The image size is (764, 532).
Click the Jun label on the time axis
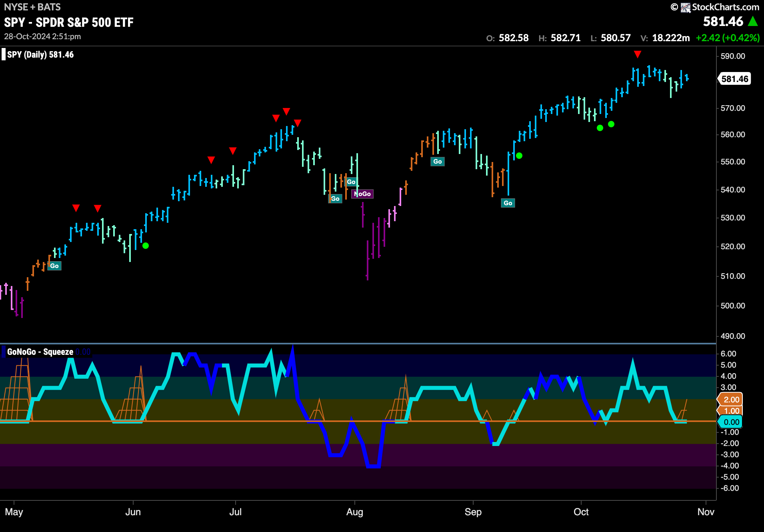[133, 512]
